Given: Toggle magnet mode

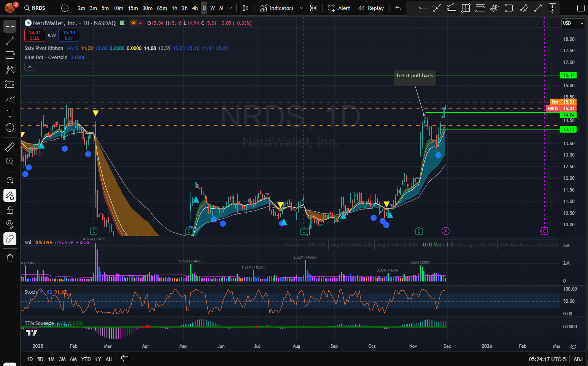Looking at the screenshot, I should pyautogui.click(x=10, y=181).
